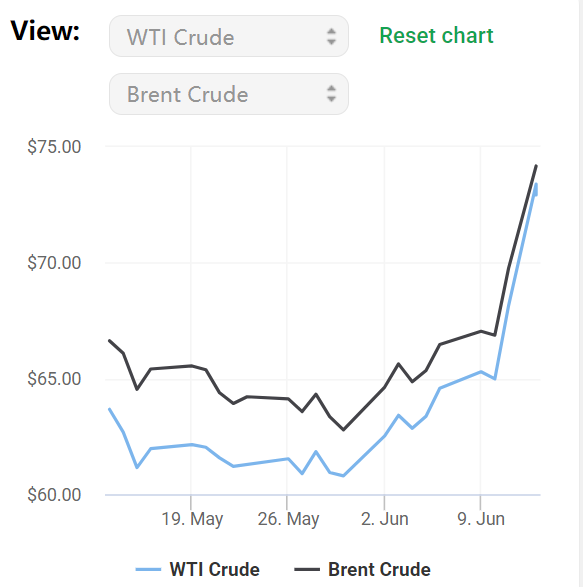Open the Brent Crude dropdown selector

point(229,94)
